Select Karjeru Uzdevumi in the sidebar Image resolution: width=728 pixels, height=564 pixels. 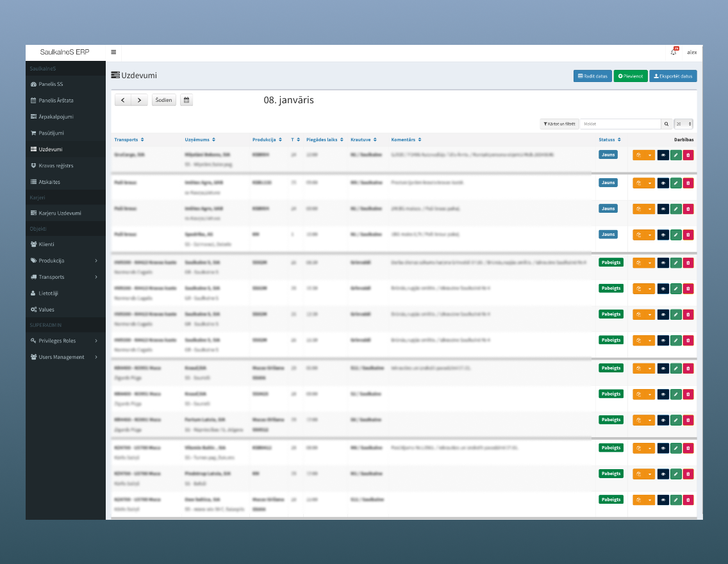(x=60, y=213)
